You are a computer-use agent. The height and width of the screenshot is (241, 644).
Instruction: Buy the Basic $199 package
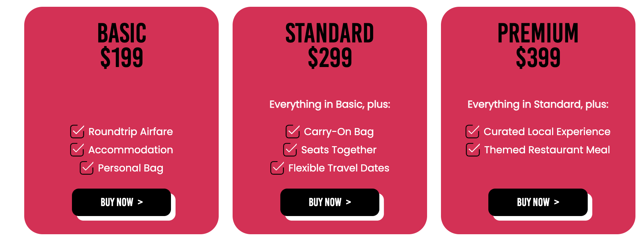[121, 202]
